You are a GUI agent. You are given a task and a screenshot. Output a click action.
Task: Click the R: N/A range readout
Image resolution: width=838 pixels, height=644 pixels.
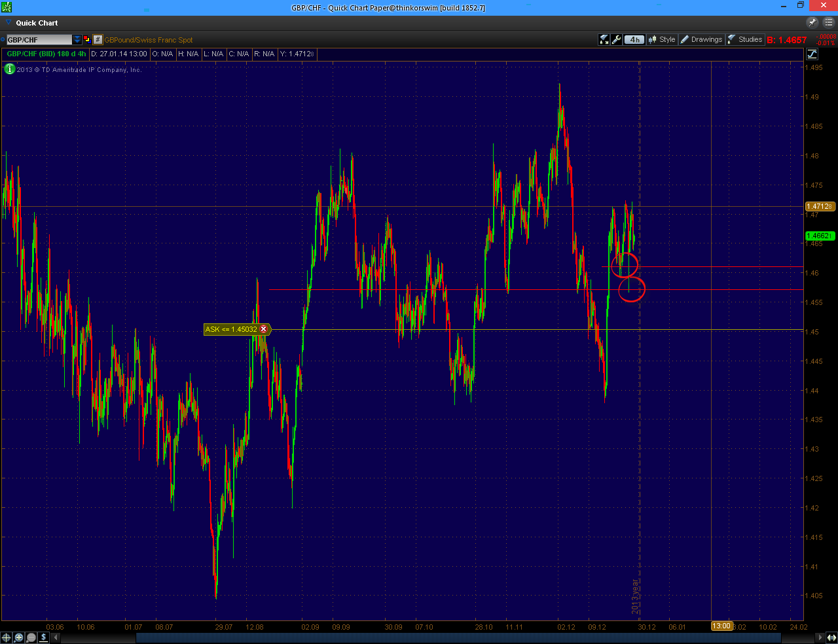pyautogui.click(x=264, y=54)
